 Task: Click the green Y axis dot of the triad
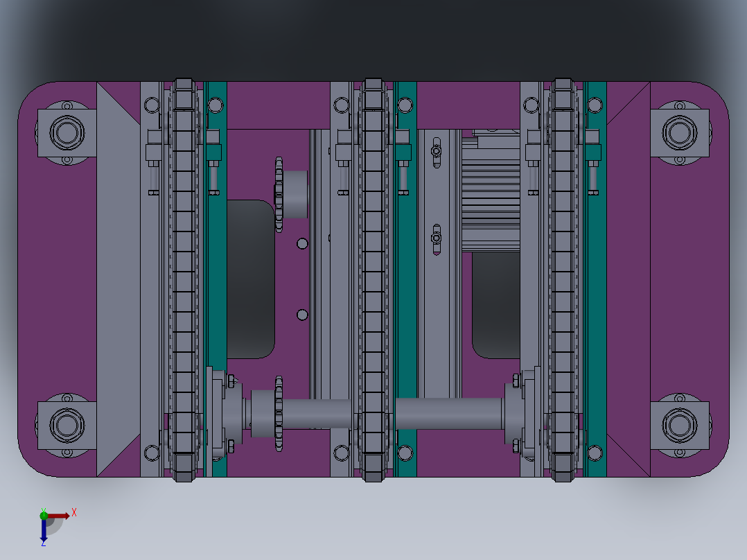(44, 515)
